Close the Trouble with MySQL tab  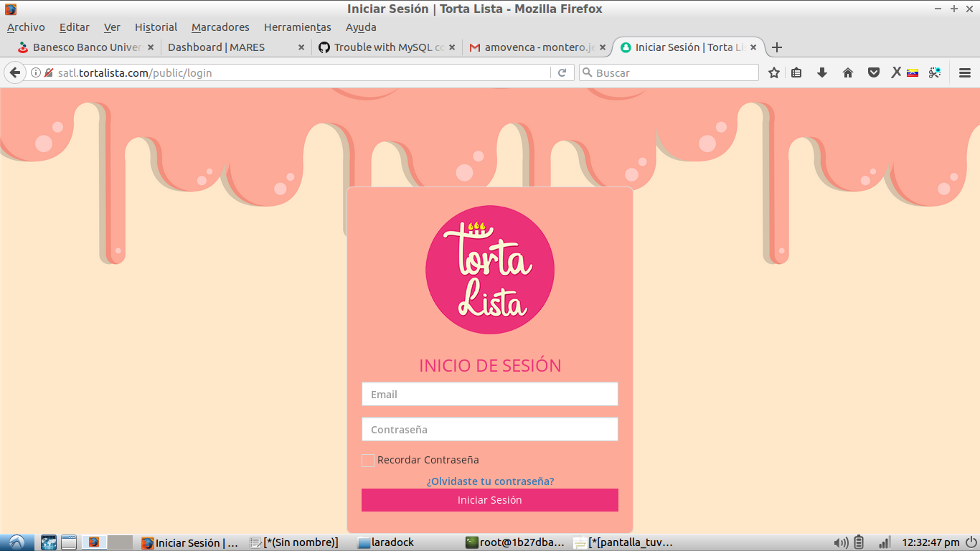coord(452,47)
